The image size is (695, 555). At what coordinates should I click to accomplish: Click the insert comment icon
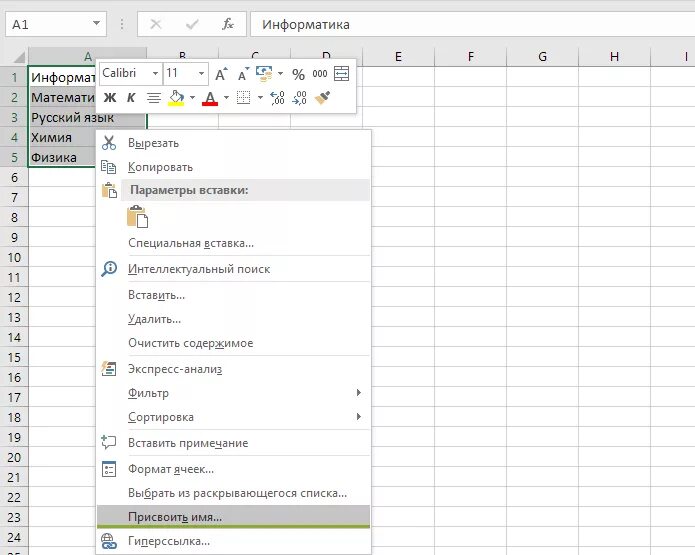tap(109, 442)
